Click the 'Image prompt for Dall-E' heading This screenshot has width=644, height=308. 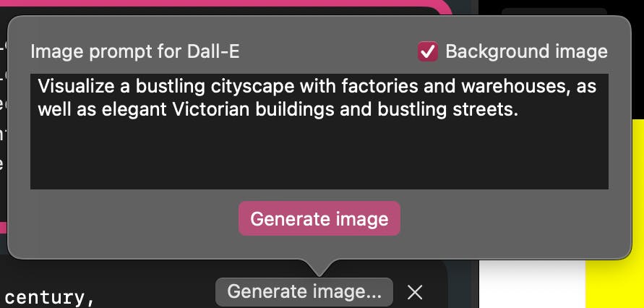[x=134, y=52]
